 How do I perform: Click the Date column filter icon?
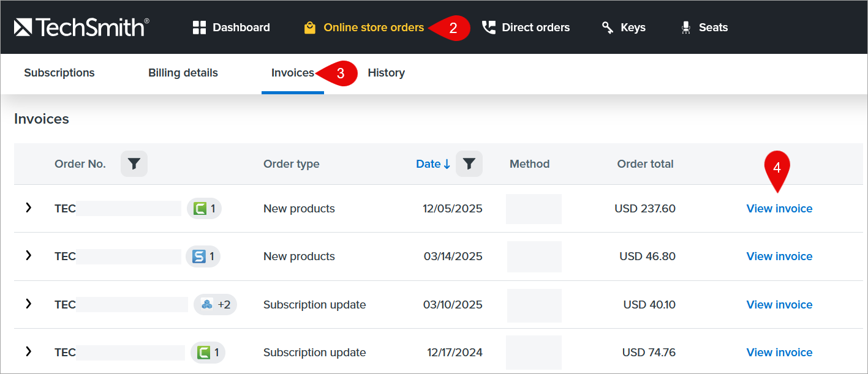pos(469,164)
